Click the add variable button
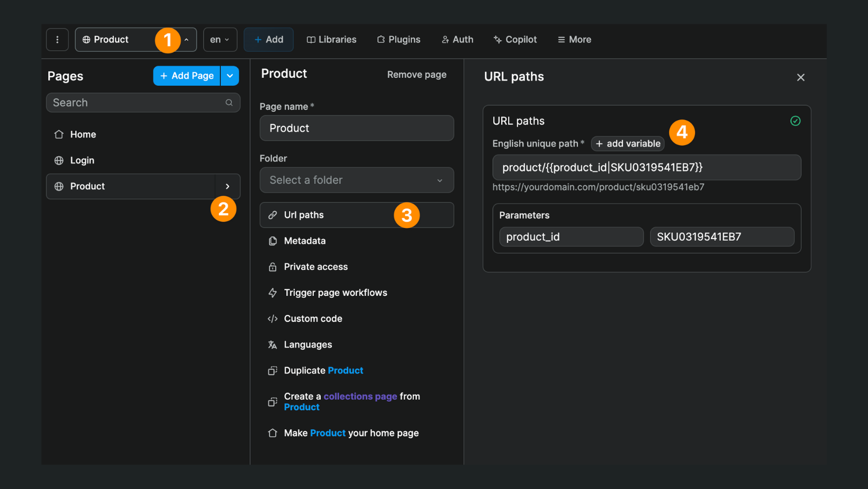 [x=627, y=143]
